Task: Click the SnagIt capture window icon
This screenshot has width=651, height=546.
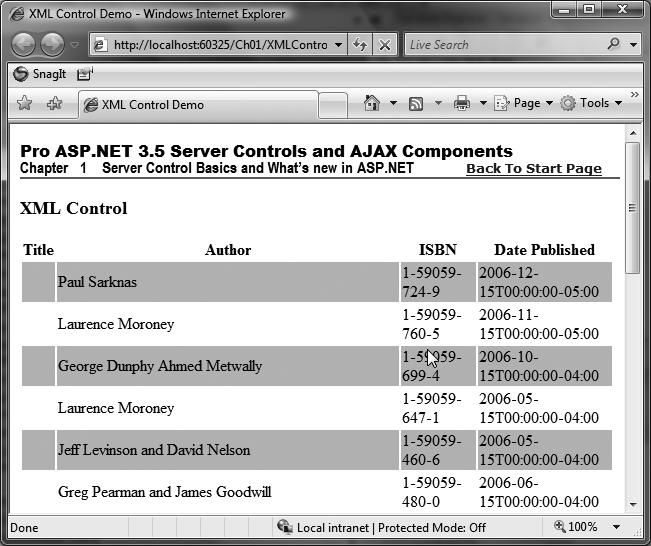Action: pos(85,74)
